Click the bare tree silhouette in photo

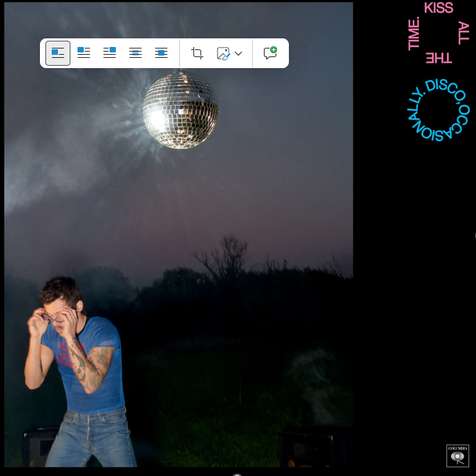(x=225, y=258)
